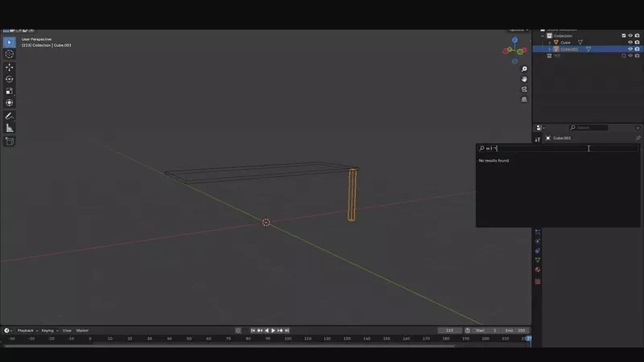Click the red X axis on navigation gizmo
The height and width of the screenshot is (362, 644).
(524, 50)
